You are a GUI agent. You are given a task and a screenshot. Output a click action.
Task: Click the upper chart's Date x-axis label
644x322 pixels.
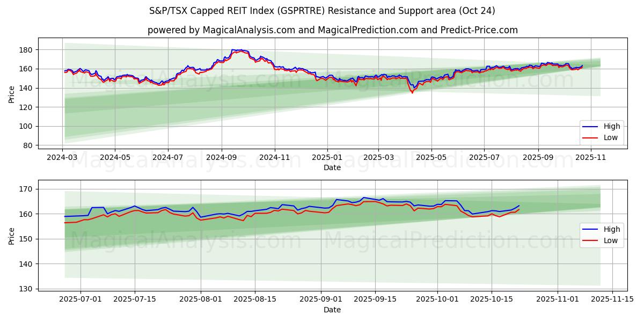click(x=332, y=168)
